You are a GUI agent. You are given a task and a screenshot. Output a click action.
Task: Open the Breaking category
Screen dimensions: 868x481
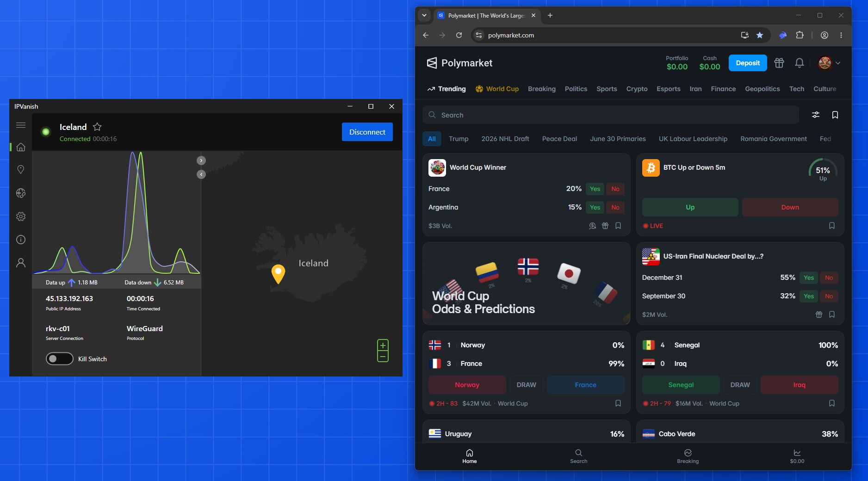click(x=542, y=89)
